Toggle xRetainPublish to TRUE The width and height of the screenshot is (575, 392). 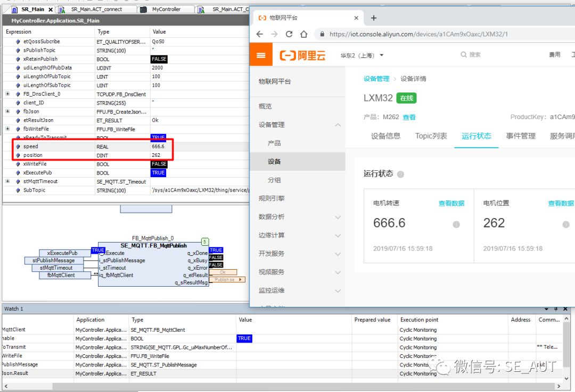pos(159,59)
